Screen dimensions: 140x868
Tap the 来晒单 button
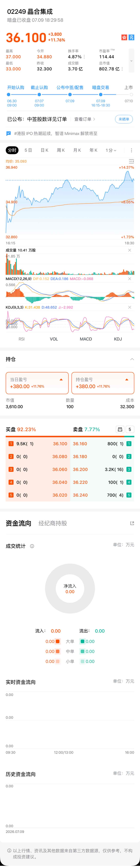click(124, 119)
